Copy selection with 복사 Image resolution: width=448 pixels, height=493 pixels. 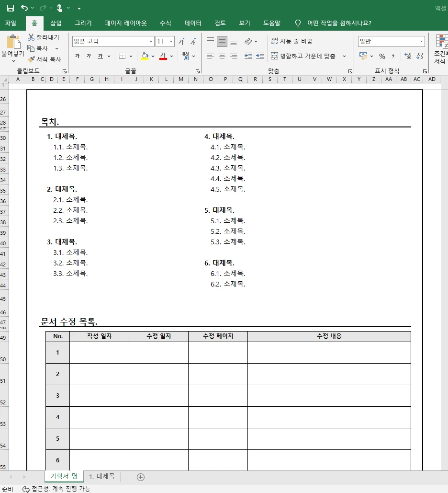(x=38, y=48)
